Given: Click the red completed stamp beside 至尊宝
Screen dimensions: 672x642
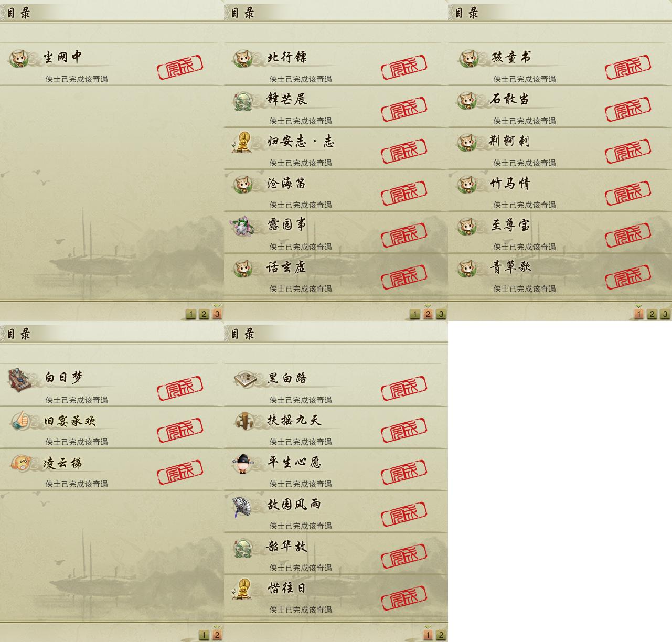Looking at the screenshot, I should point(627,236).
